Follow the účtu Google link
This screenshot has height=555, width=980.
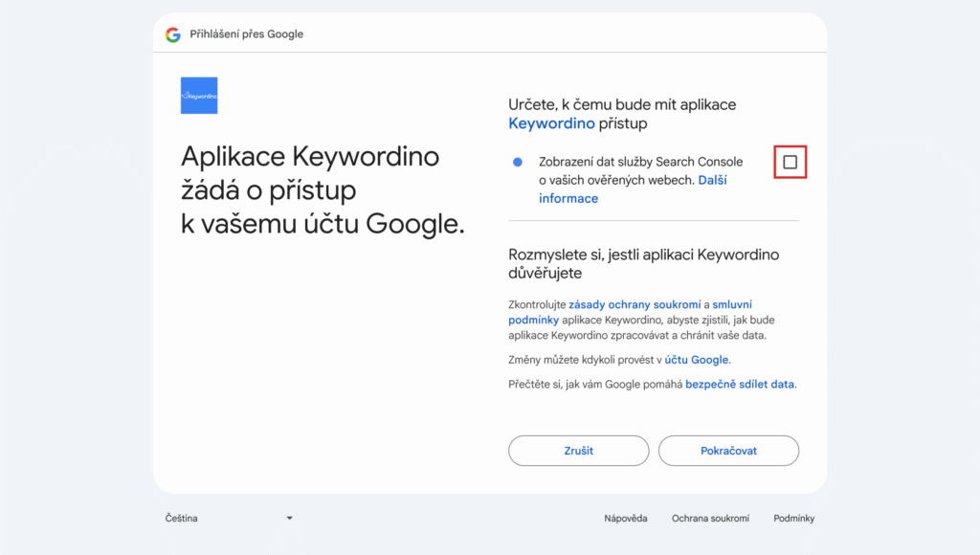pos(697,360)
